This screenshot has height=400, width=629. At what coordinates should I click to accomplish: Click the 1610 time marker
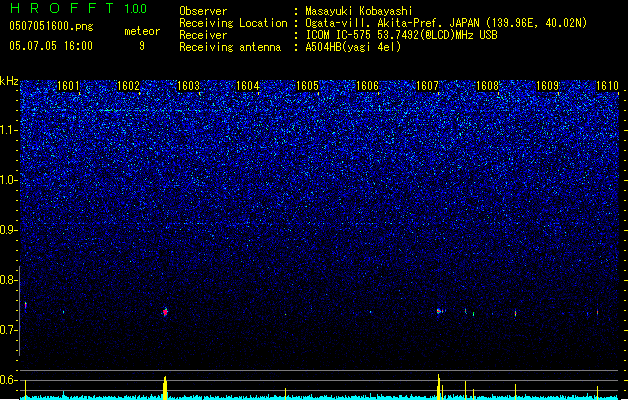coord(607,86)
